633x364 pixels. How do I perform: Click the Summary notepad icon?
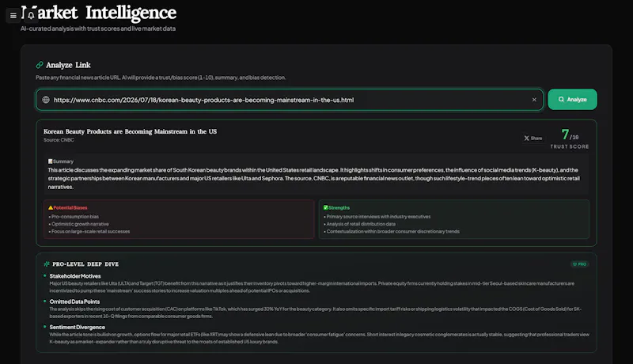(x=50, y=161)
